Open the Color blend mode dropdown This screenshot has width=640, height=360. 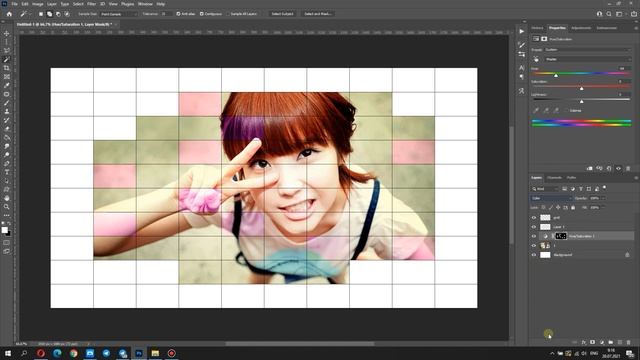point(551,198)
